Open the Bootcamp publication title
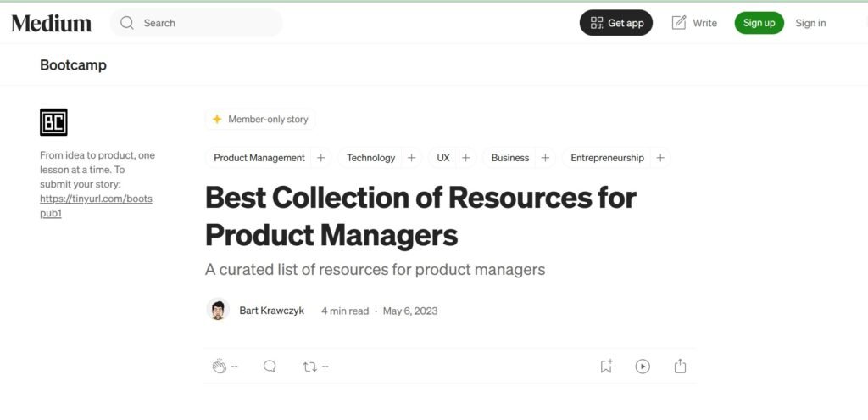The width and height of the screenshot is (868, 420). click(73, 65)
